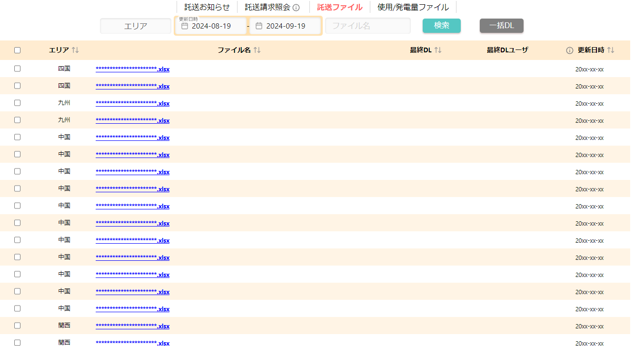Open info icon beside 更新日時 header

pos(570,50)
